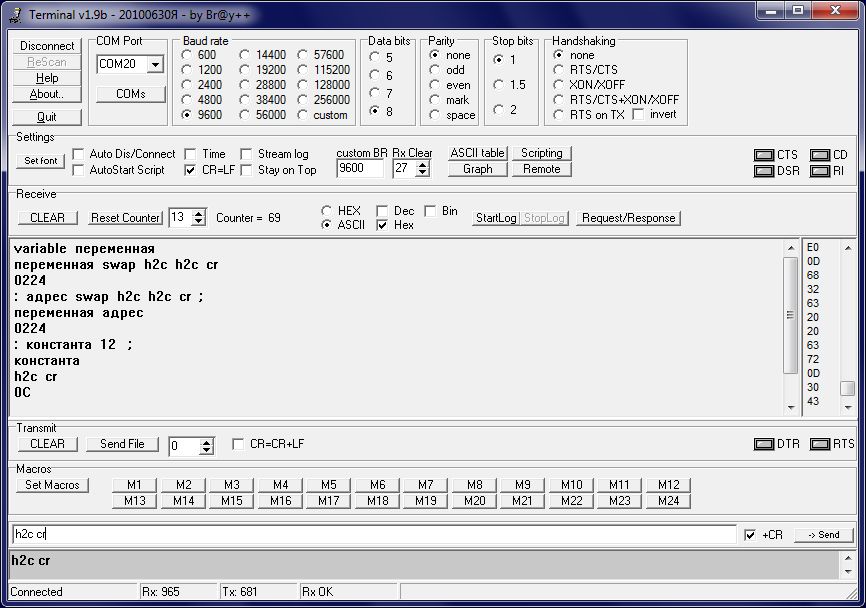Click the About.. button
The width and height of the screenshot is (866, 608).
pos(47,94)
